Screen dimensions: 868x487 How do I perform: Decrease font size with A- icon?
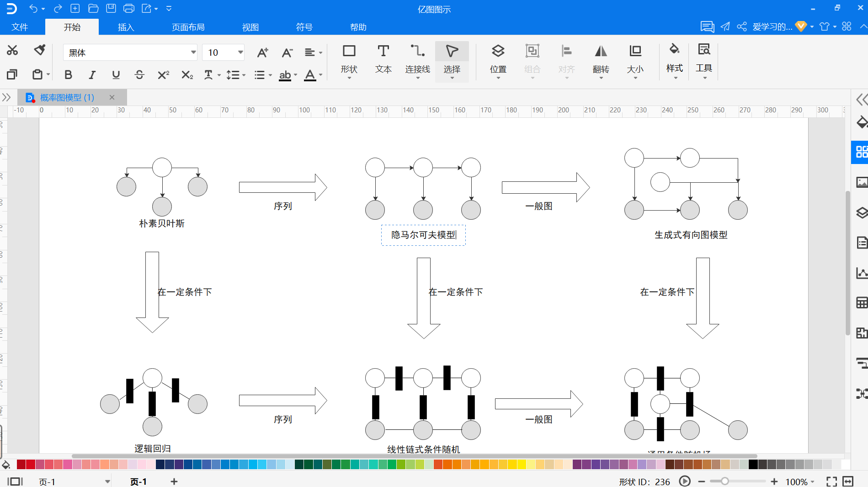(287, 53)
